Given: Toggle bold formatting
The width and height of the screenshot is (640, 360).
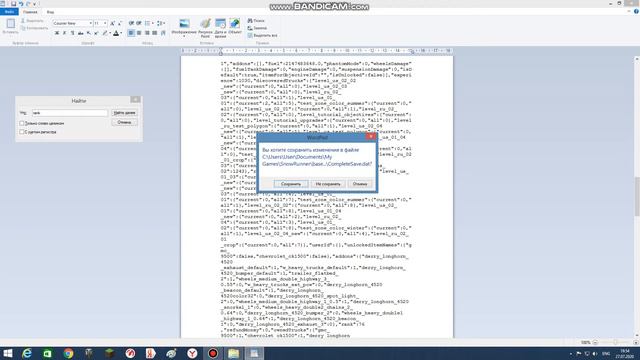Looking at the screenshot, I should (x=57, y=33).
